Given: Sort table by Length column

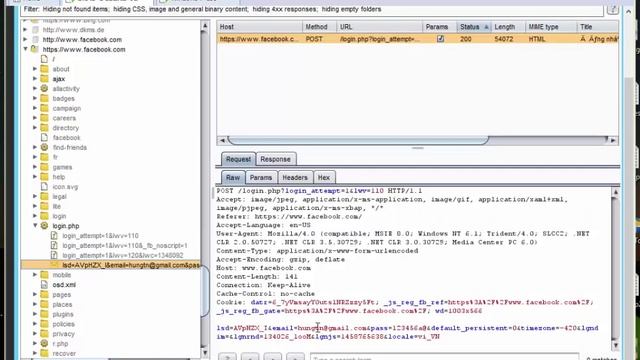Looking at the screenshot, I should [x=508, y=27].
